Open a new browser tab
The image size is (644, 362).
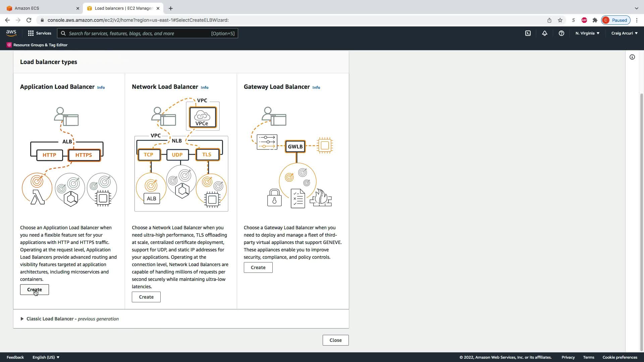coord(171,8)
